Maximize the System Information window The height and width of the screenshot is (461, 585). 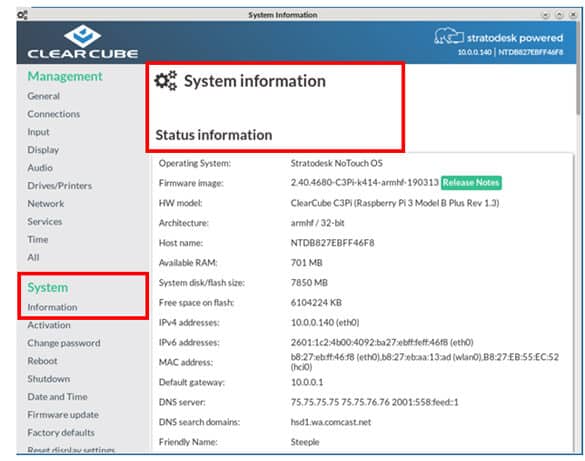coord(559,15)
